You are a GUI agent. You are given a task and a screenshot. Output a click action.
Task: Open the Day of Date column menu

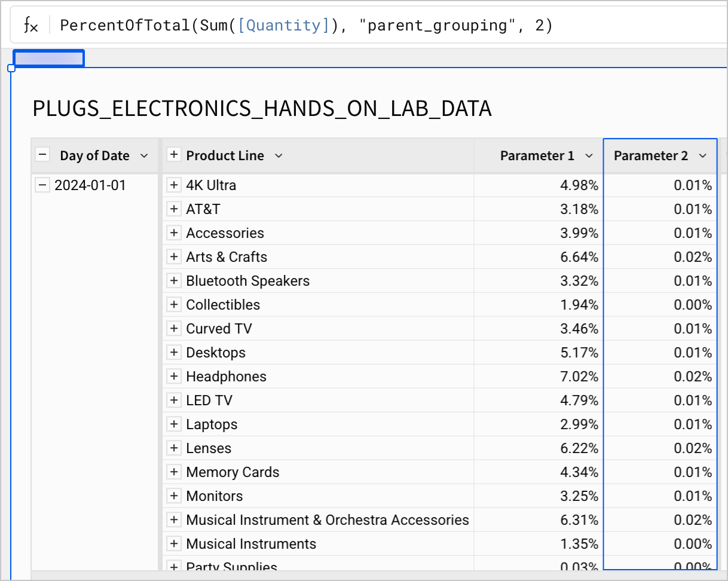[144, 155]
